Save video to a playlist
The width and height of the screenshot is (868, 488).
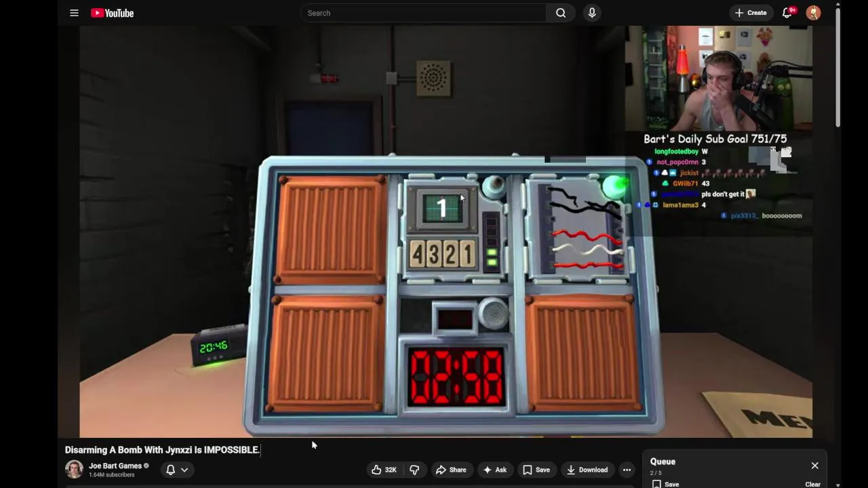click(536, 470)
